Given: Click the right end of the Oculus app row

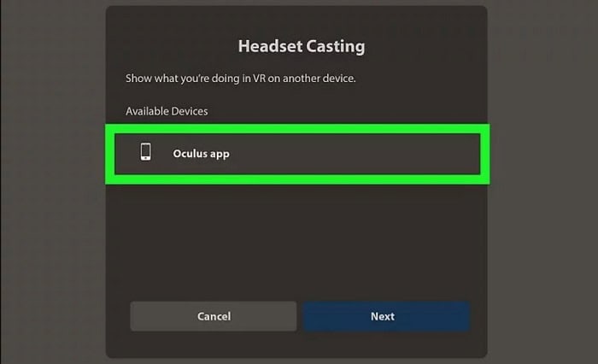Looking at the screenshot, I should (458, 154).
